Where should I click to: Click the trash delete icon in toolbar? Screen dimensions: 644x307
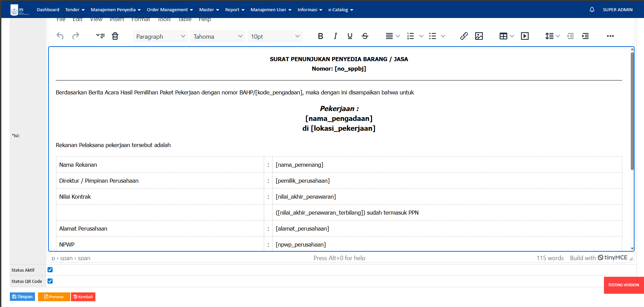pyautogui.click(x=115, y=36)
